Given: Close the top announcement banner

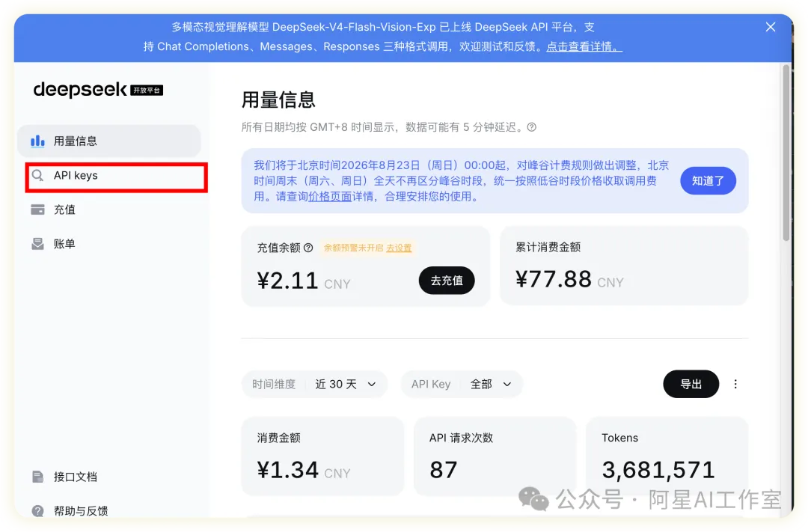Looking at the screenshot, I should pyautogui.click(x=770, y=27).
